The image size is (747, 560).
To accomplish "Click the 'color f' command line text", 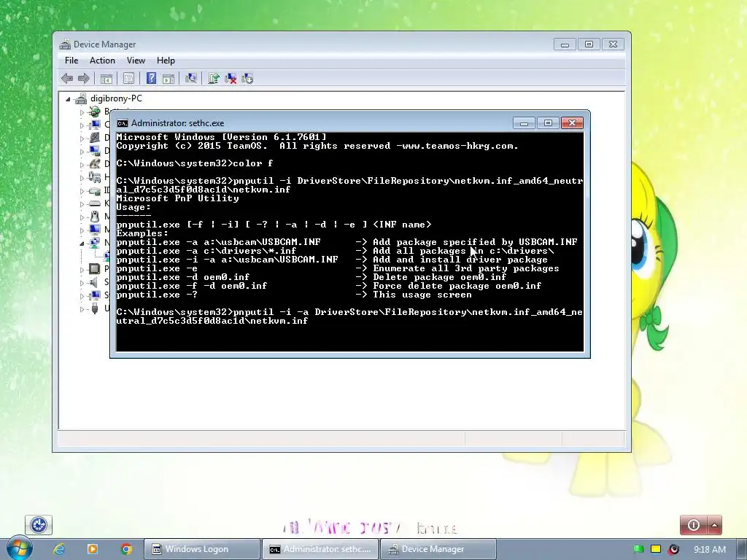I will coord(252,163).
